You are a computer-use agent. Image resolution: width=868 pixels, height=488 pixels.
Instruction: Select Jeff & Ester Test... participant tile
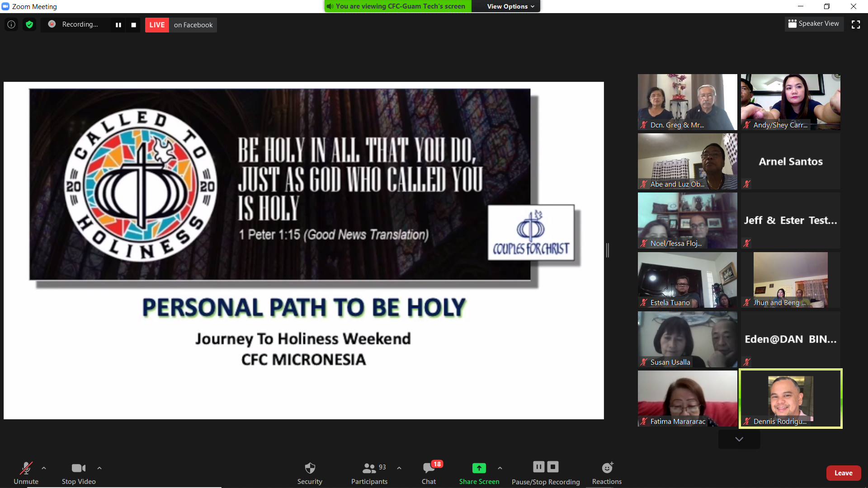coord(790,221)
